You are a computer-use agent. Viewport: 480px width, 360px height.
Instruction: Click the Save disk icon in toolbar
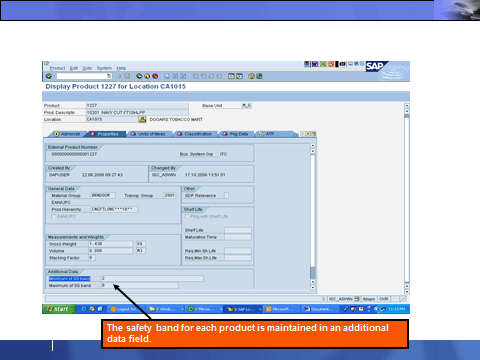tap(127, 76)
